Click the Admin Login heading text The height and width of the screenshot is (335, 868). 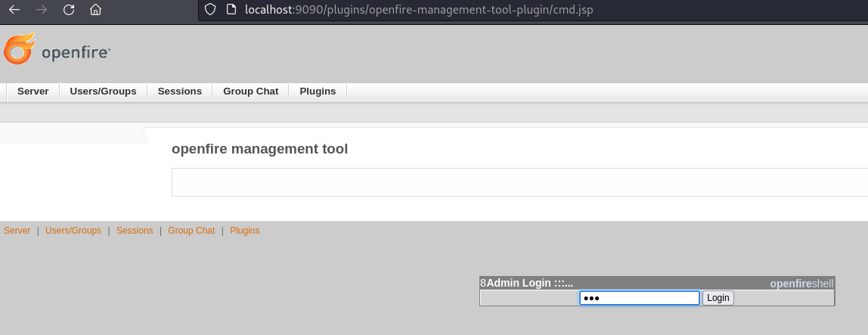click(x=530, y=283)
